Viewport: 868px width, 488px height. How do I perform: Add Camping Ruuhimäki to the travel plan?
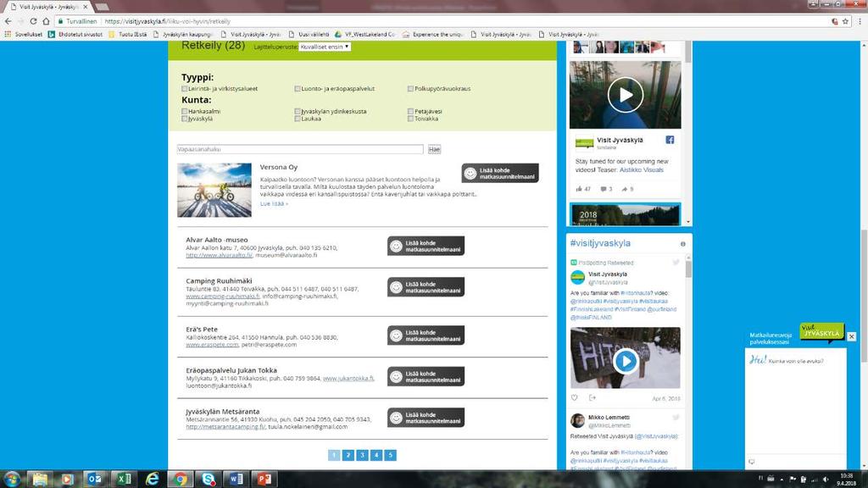pyautogui.click(x=426, y=287)
